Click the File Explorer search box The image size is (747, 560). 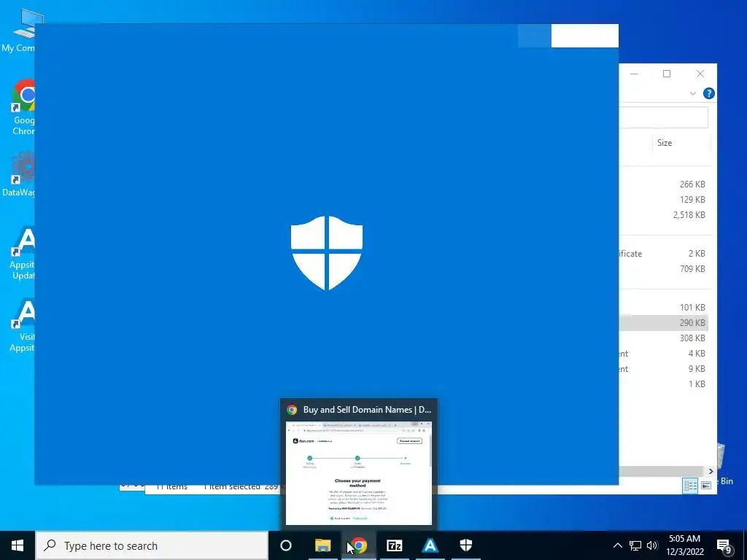point(663,117)
